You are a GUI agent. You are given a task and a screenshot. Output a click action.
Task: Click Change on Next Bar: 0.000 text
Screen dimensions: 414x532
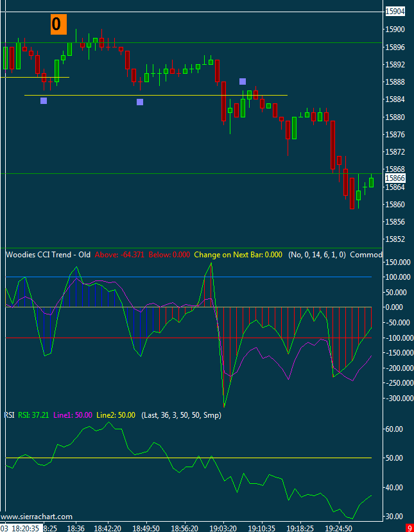238,255
